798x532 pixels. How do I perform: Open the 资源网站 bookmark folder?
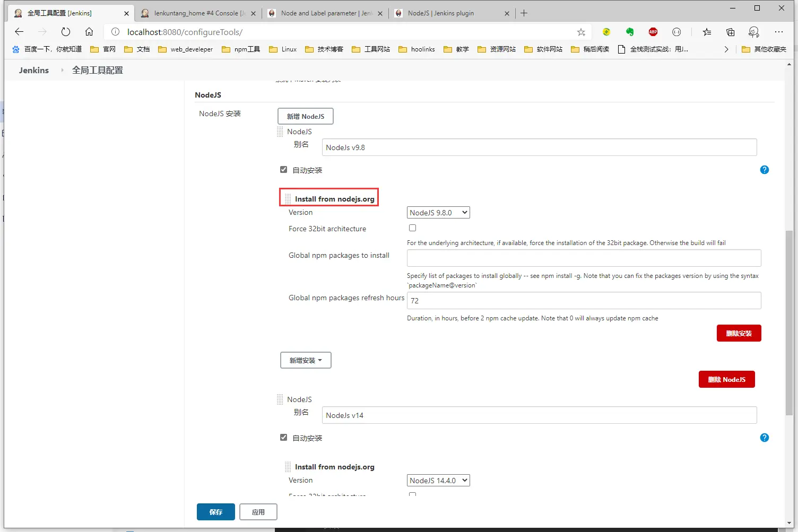click(497, 49)
